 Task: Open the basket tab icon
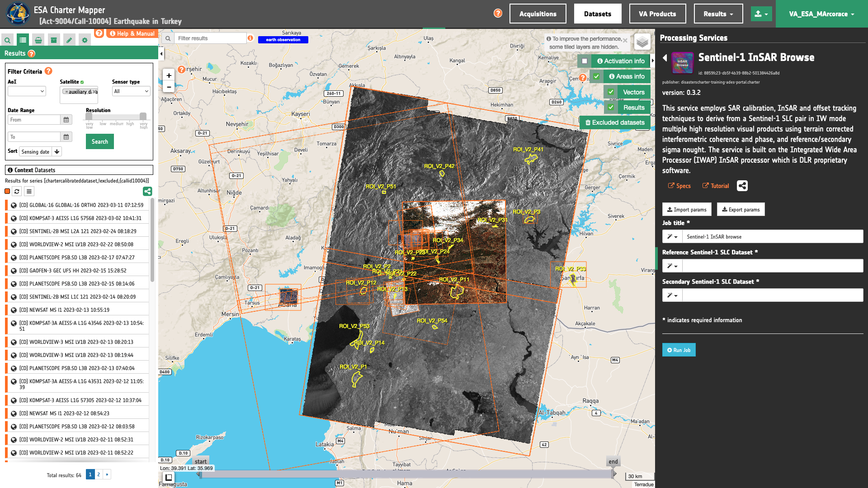coord(38,40)
